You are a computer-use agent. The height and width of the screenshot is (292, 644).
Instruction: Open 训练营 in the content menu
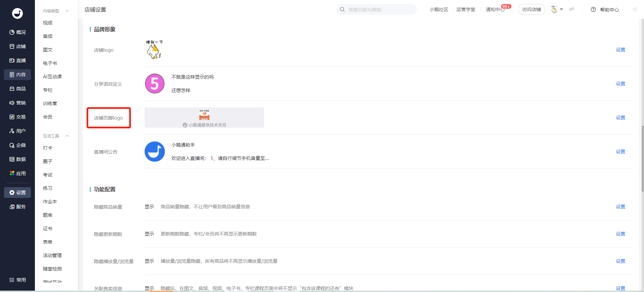tap(50, 103)
